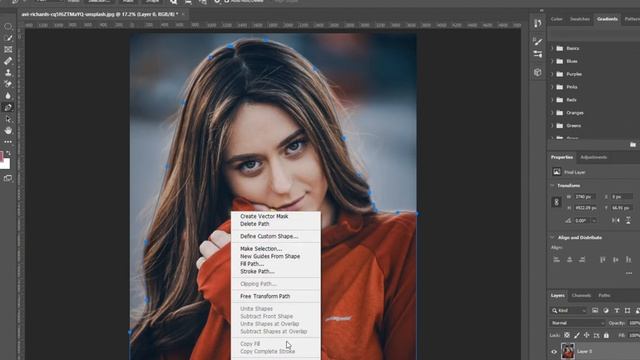Select the Hand tool

(8, 131)
